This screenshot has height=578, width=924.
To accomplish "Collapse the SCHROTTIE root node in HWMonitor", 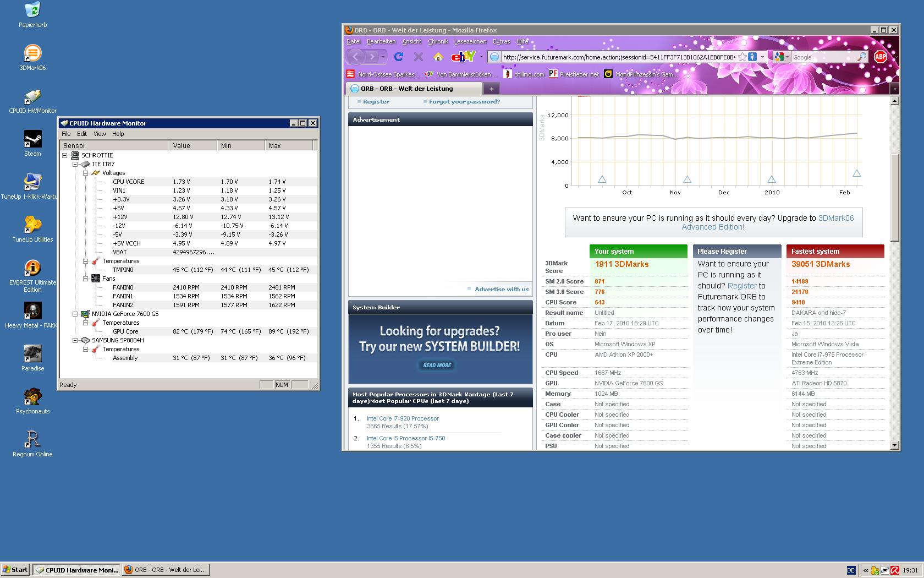I will click(x=65, y=155).
